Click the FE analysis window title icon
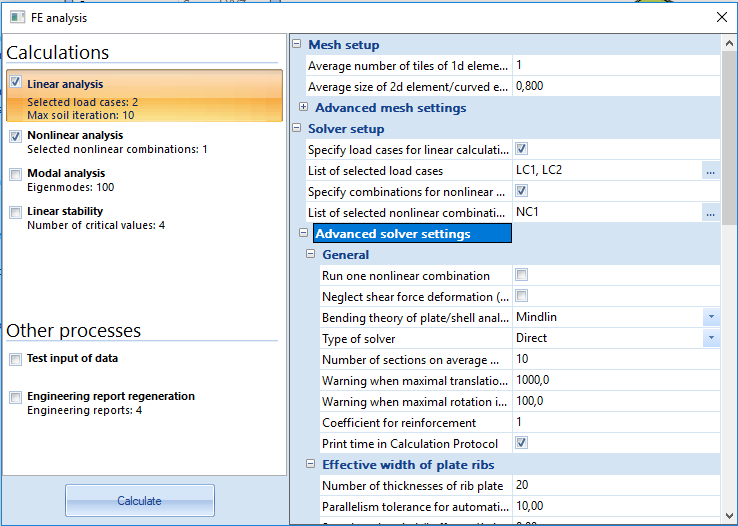Image resolution: width=738 pixels, height=526 pixels. (x=17, y=16)
